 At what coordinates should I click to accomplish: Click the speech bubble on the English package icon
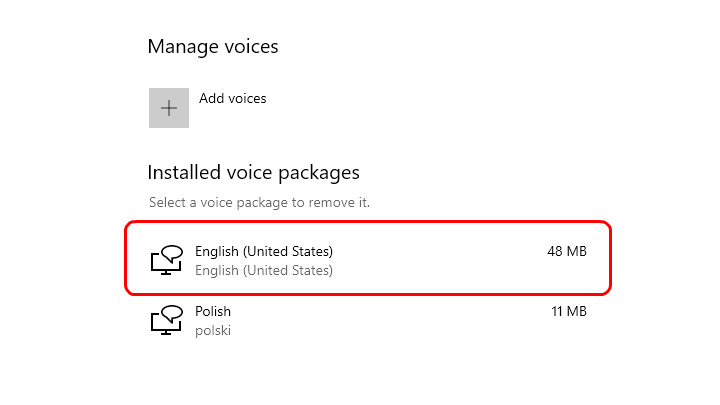tap(173, 253)
